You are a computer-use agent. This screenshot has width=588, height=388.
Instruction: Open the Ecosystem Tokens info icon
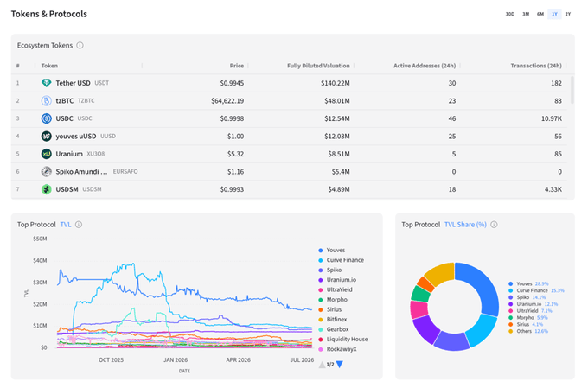click(x=80, y=45)
